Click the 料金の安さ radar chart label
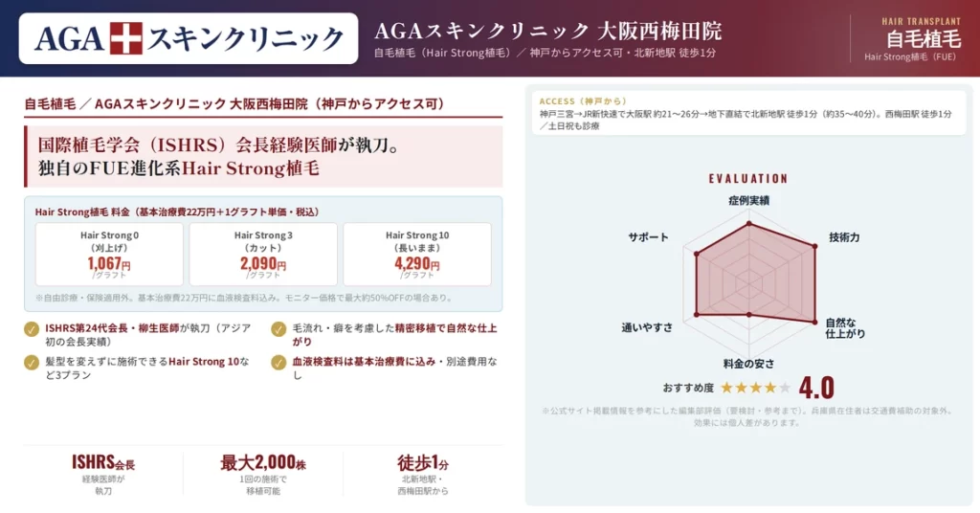Viewport: 980px width, 513px height. pyautogui.click(x=748, y=364)
